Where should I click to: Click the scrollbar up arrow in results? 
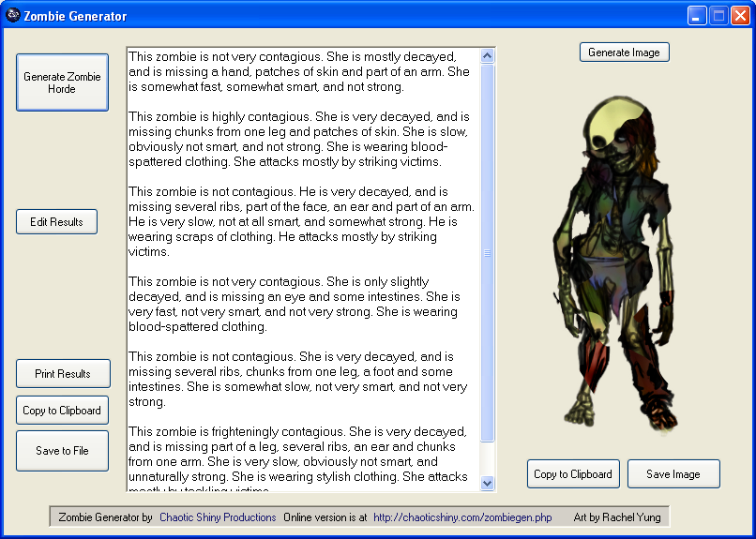488,56
